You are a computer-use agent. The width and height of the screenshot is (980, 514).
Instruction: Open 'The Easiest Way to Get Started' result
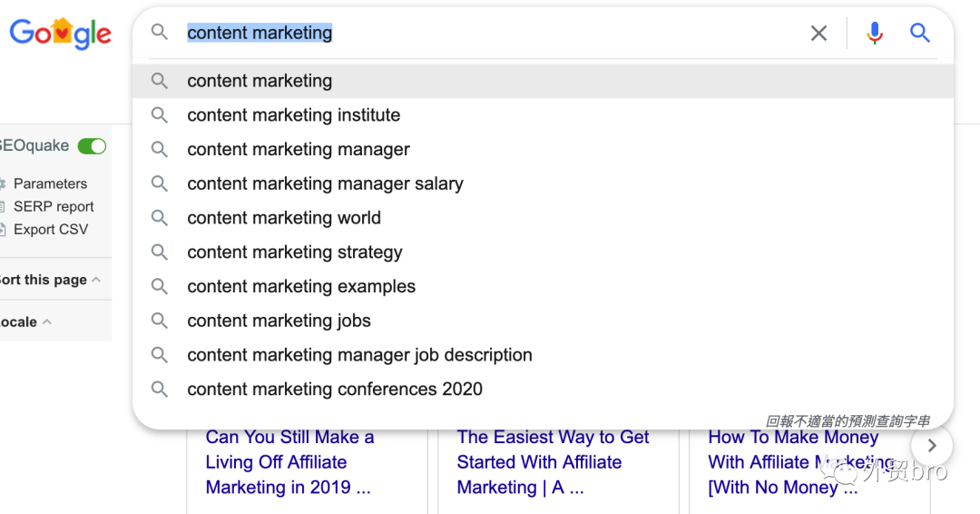[x=553, y=462]
